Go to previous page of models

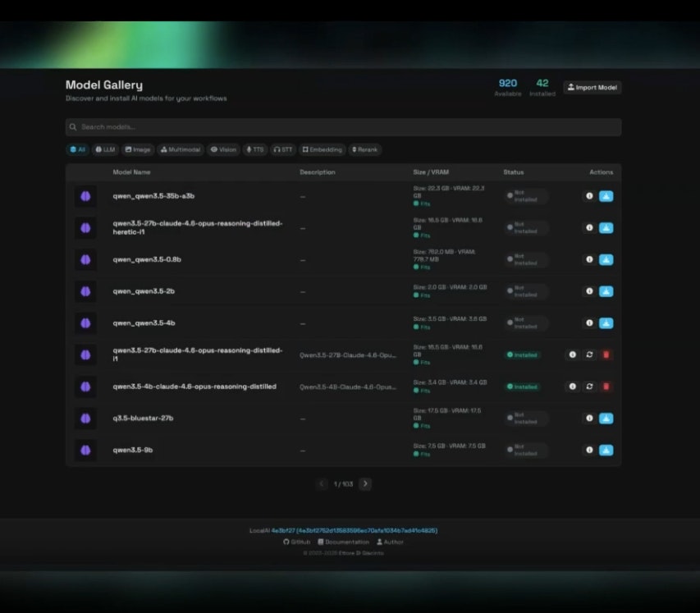pos(322,483)
